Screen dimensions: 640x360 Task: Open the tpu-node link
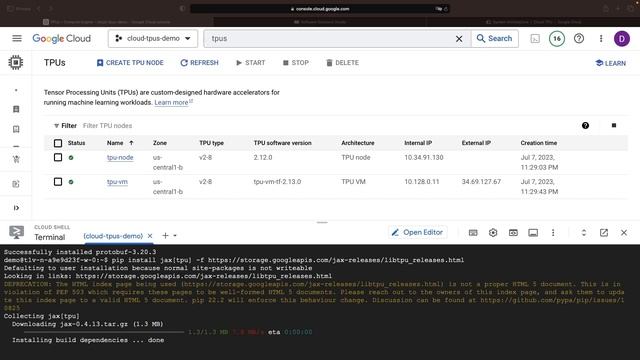pyautogui.click(x=120, y=158)
